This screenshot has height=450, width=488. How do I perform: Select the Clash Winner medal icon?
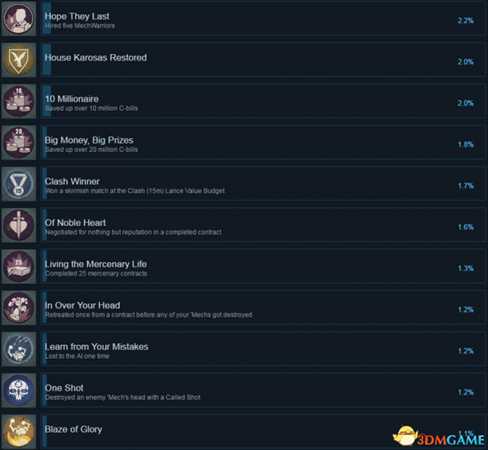coord(18,184)
